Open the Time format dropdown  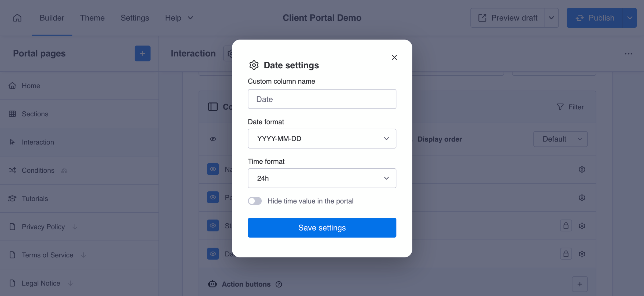point(322,178)
